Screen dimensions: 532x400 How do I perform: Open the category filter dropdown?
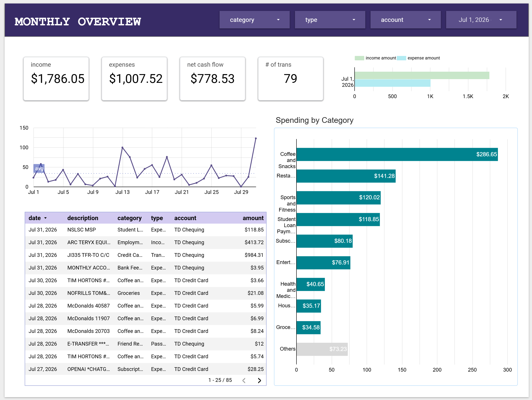click(x=255, y=20)
